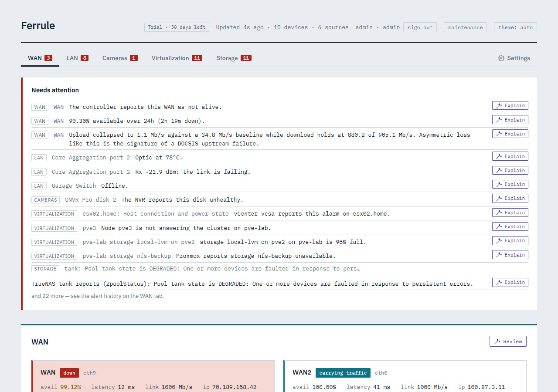
Task: Click the IP address 100.87.3.11
Action: click(487, 387)
